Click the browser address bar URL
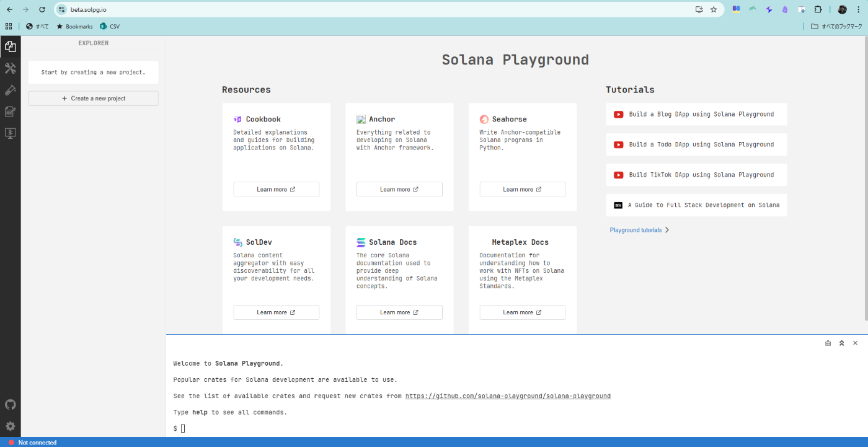Viewport: 868px width, 447px height. pos(88,9)
